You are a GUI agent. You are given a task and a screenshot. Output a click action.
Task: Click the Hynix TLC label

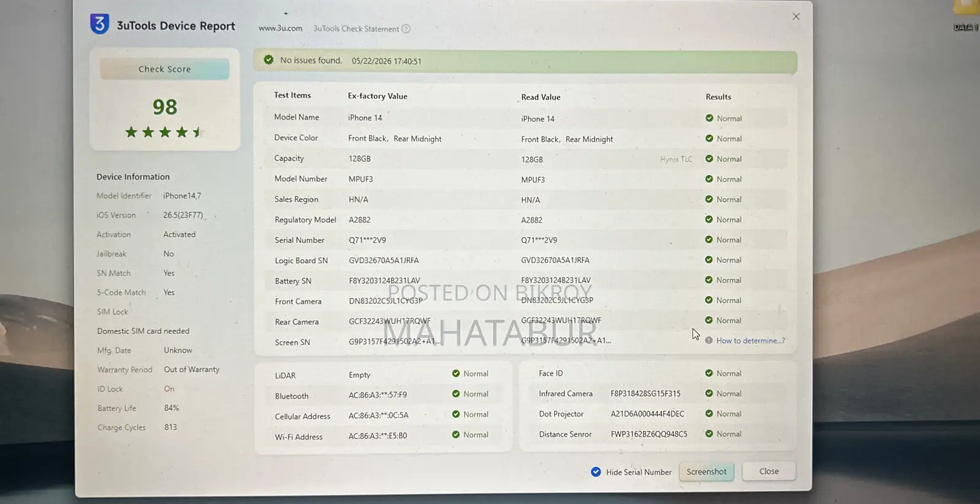676,159
